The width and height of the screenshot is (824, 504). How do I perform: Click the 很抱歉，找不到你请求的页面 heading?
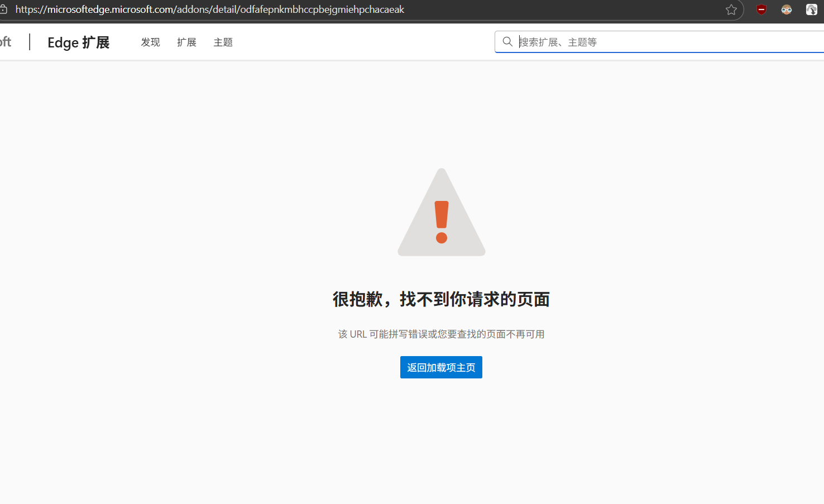441,299
